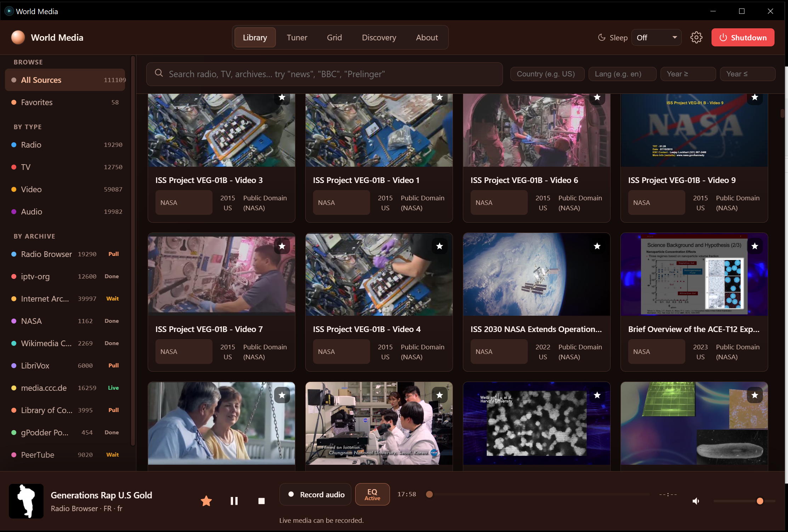
Task: Click the Lang filter field
Action: pyautogui.click(x=622, y=74)
